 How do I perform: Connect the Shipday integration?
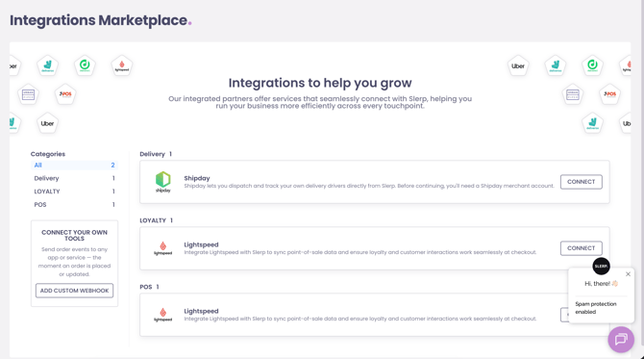(582, 182)
